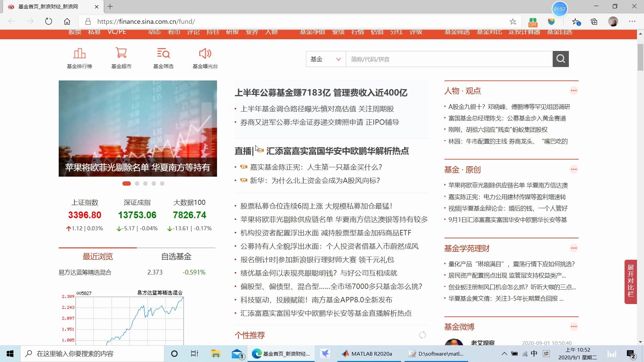Open more of 基金学苑理财 section
Screen dimensions: 644x362
coord(574,248)
